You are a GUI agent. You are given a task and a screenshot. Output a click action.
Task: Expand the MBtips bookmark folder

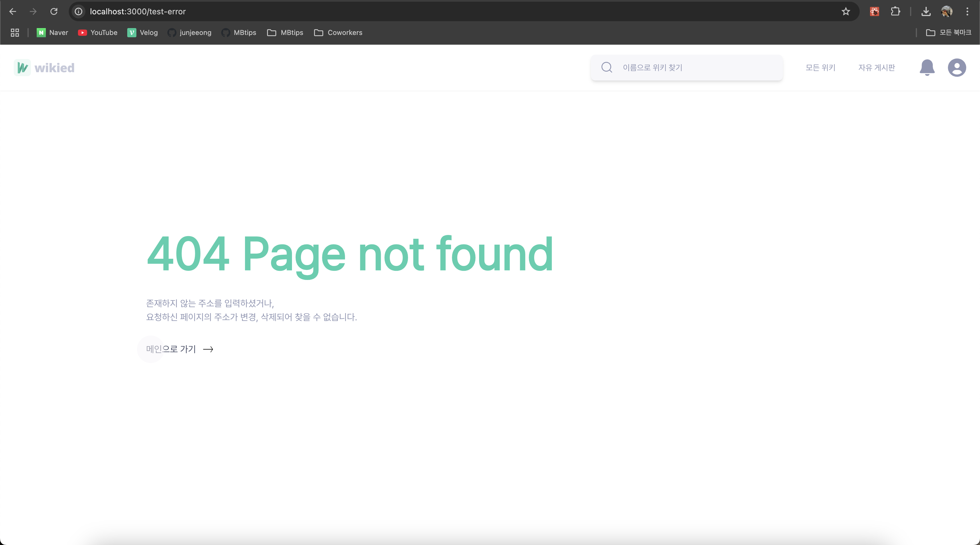(x=285, y=33)
